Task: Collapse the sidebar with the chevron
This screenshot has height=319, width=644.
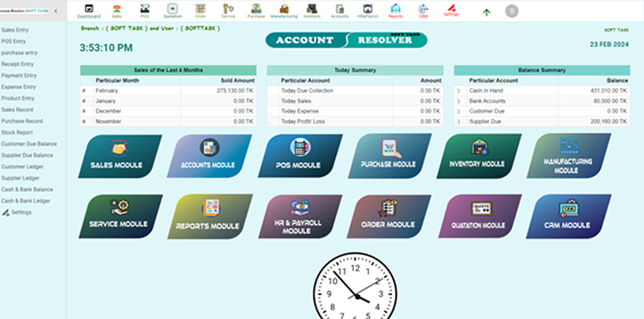Action: (56, 11)
